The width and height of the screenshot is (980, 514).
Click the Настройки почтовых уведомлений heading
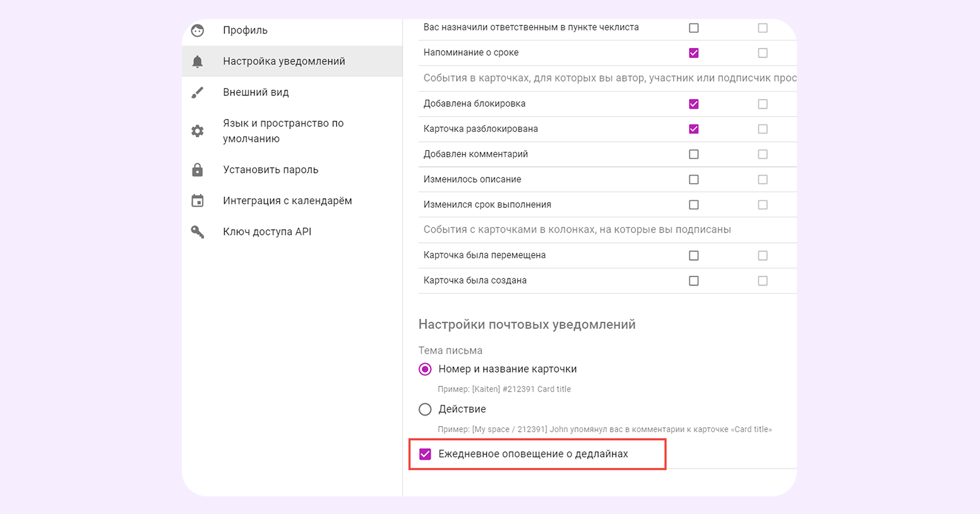pyautogui.click(x=527, y=325)
